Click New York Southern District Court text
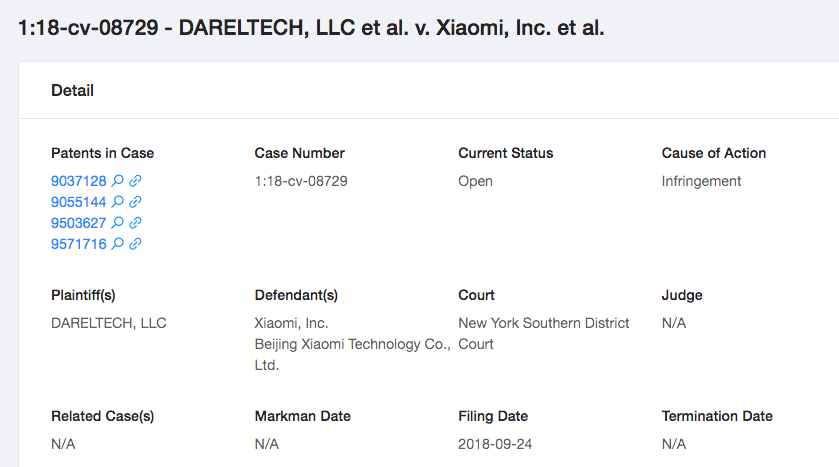This screenshot has width=839, height=467. pyautogui.click(x=544, y=333)
